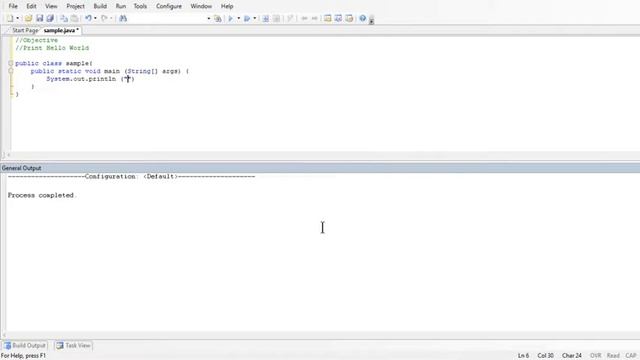
Task: Open the Help menu
Action: pyautogui.click(x=227, y=6)
